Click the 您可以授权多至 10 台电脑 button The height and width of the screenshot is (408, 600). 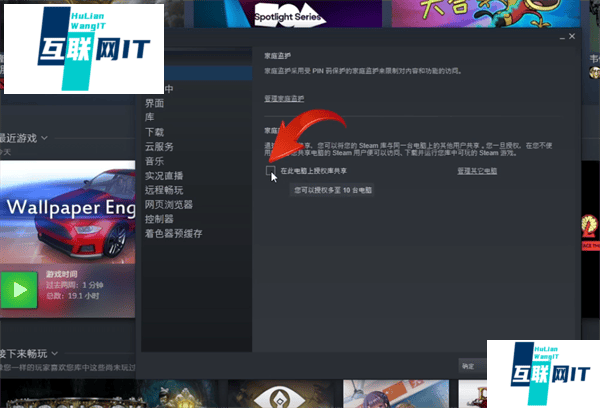333,189
